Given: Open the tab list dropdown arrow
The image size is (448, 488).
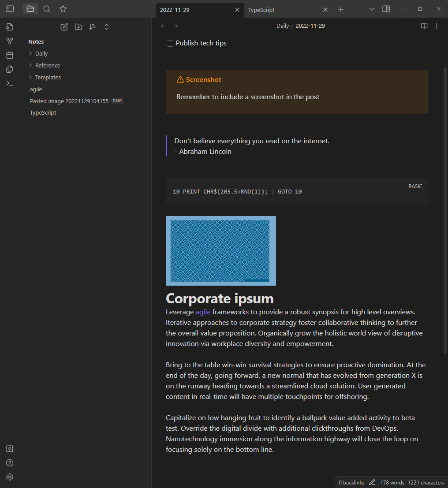Looking at the screenshot, I should (x=371, y=9).
